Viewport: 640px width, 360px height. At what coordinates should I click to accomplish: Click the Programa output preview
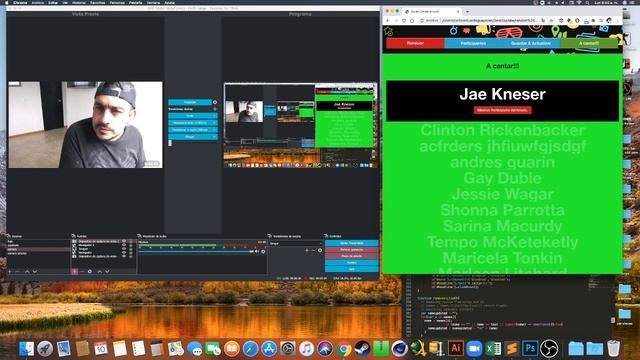300,125
